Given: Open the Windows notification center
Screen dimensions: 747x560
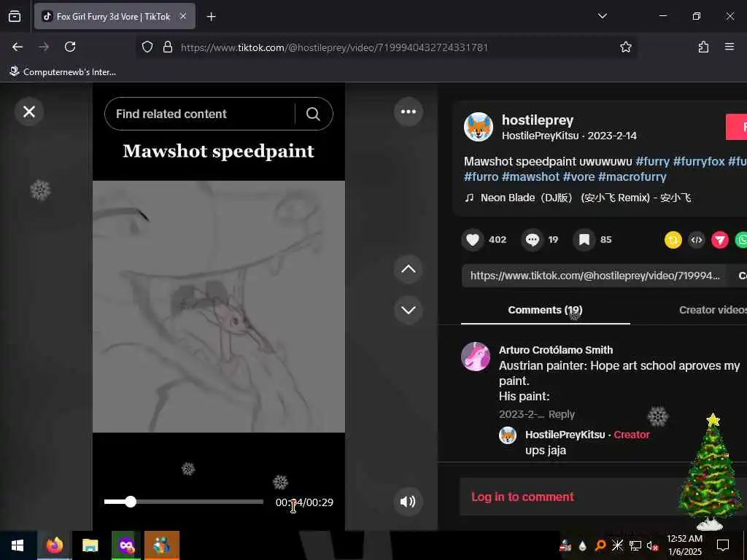Looking at the screenshot, I should (723, 545).
